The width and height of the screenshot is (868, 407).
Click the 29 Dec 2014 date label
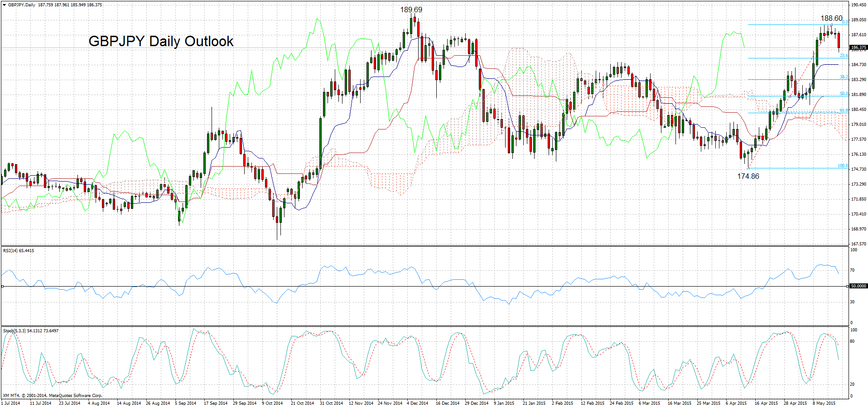tap(477, 403)
